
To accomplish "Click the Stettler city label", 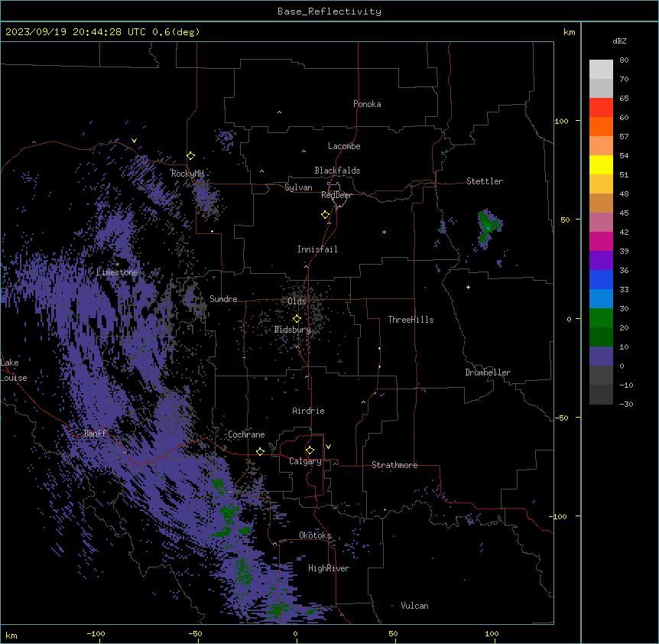I will coord(485,181).
